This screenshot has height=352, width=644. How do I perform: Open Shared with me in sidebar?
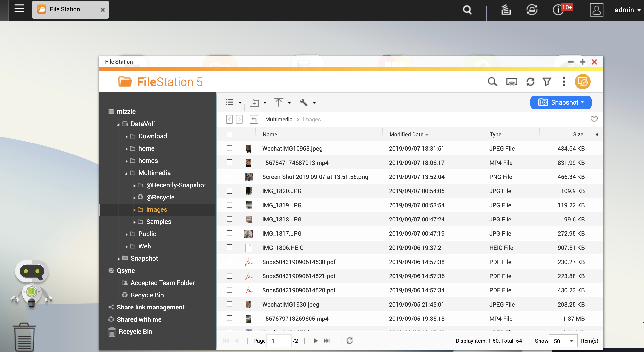pyautogui.click(x=139, y=319)
